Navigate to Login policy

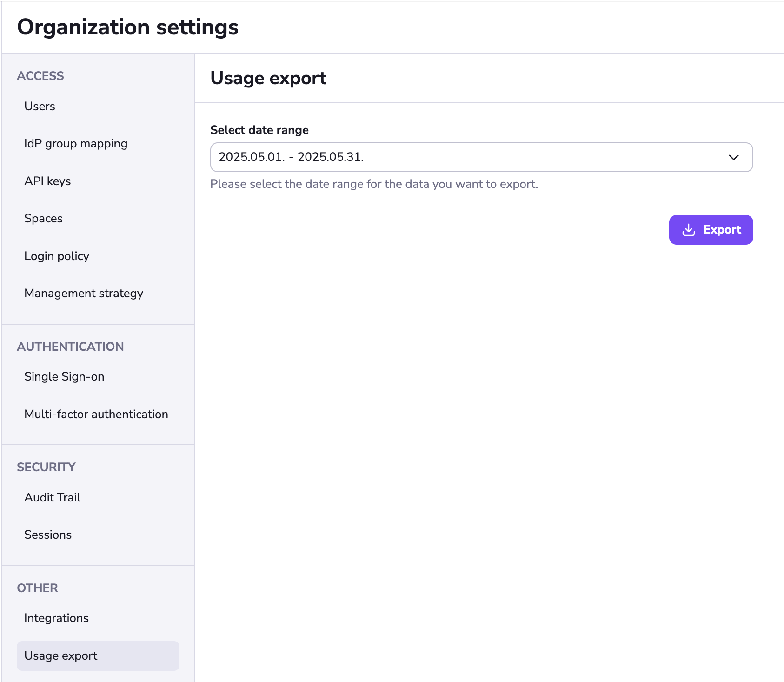57,256
